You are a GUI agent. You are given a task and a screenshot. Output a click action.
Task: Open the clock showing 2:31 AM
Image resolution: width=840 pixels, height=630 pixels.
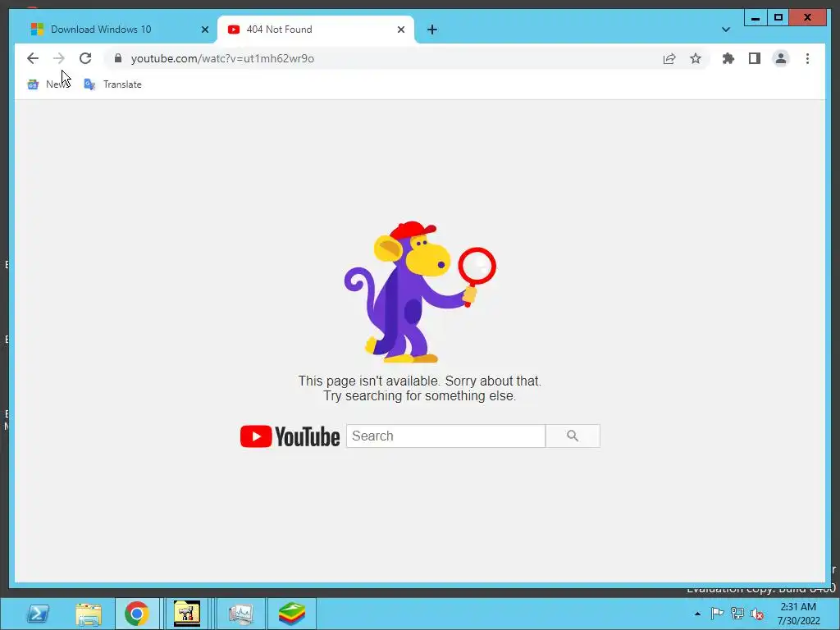[x=799, y=614]
